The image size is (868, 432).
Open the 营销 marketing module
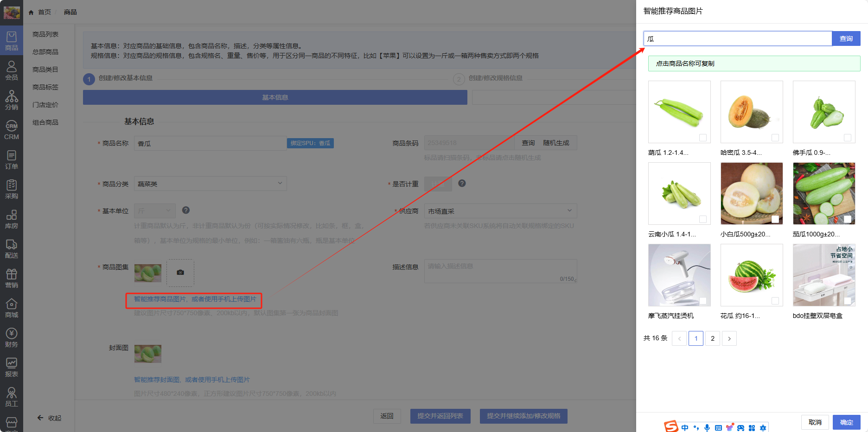(12, 278)
